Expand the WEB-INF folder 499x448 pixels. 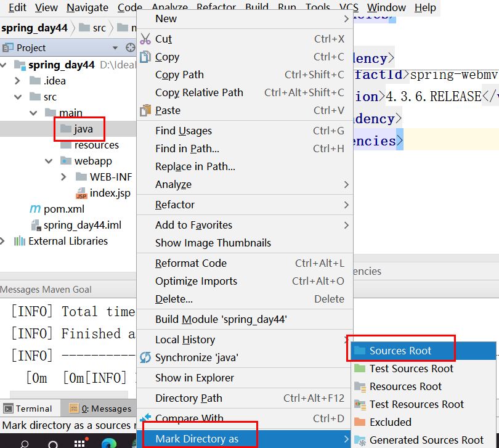point(63,177)
